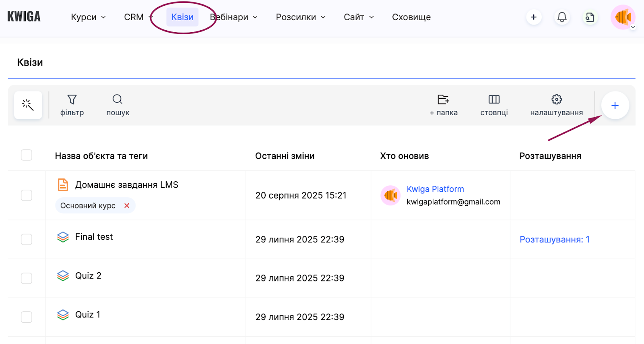644x344 pixels.
Task: Open the settings gear icon
Action: [x=556, y=99]
